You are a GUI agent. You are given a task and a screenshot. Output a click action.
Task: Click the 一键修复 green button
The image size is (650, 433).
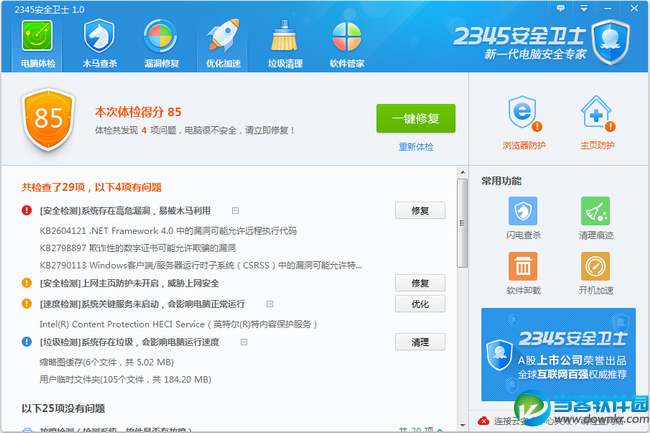(416, 119)
